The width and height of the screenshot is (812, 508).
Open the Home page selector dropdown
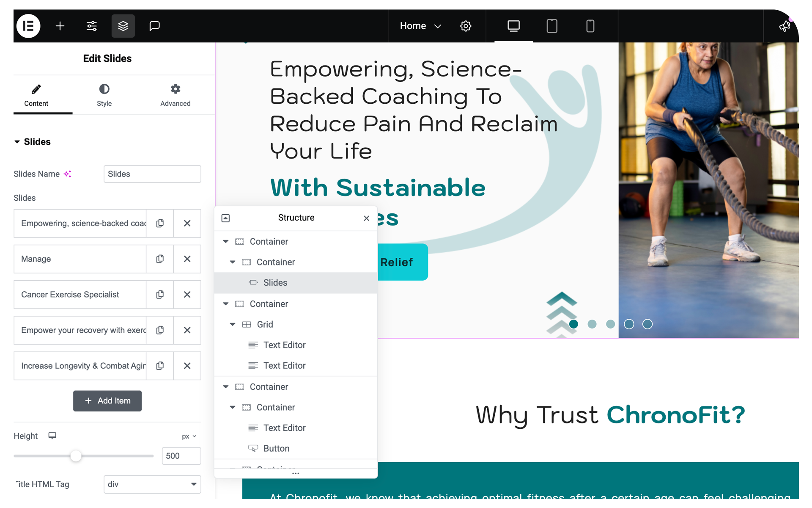click(420, 26)
